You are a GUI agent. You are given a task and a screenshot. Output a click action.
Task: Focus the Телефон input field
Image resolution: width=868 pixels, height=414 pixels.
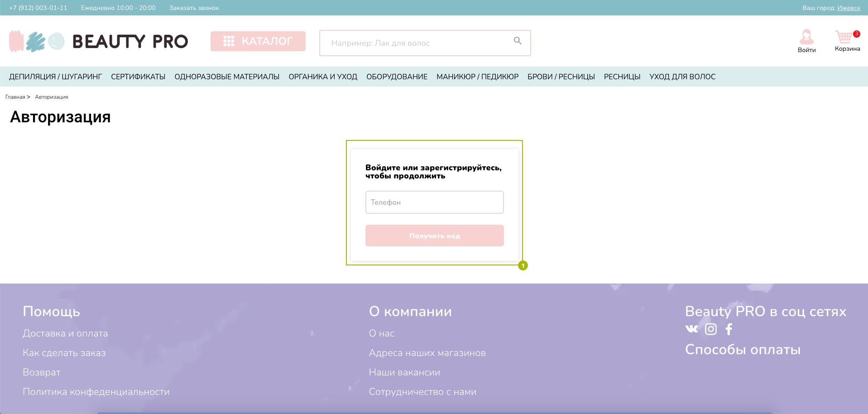pyautogui.click(x=435, y=202)
